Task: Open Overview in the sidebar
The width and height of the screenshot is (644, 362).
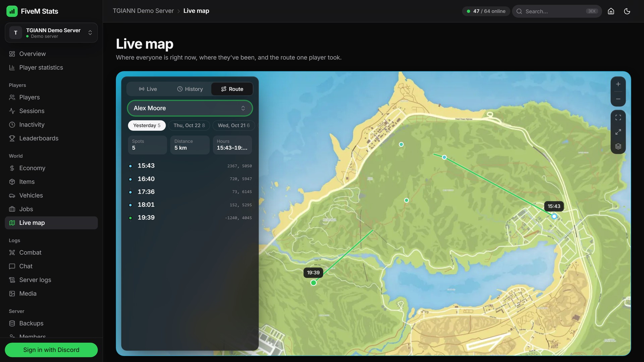Action: pyautogui.click(x=51, y=54)
